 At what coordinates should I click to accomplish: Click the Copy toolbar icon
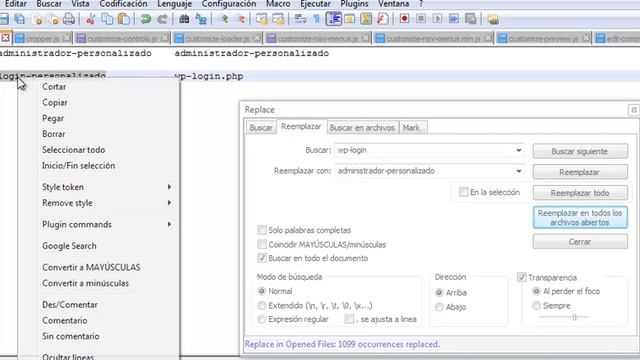(107, 19)
